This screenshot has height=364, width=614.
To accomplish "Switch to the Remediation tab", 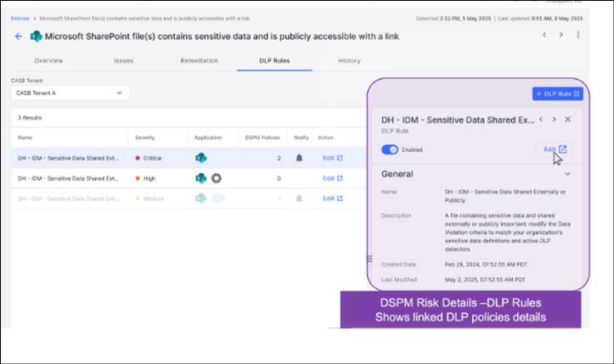I will [x=199, y=61].
